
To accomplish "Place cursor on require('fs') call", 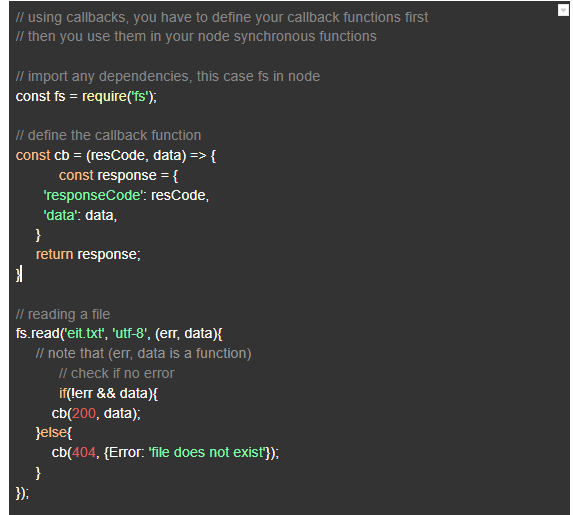I will pyautogui.click(x=119, y=96).
